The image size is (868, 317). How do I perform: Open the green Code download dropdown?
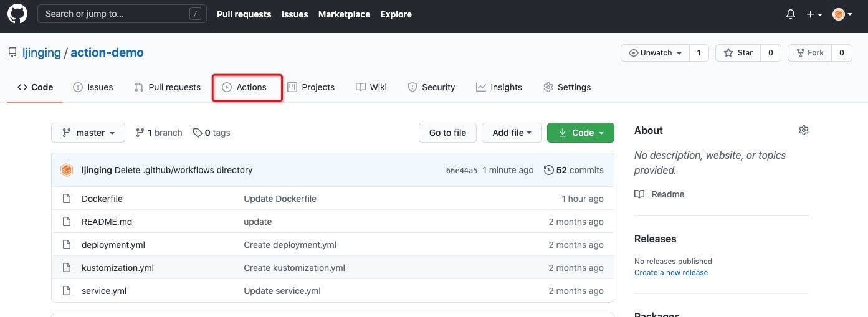(x=581, y=133)
